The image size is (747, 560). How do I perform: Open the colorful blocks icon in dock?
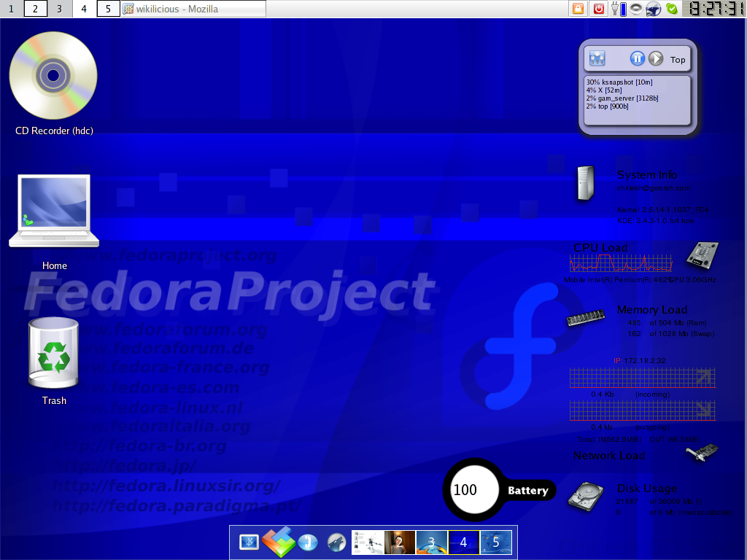pos(278,542)
